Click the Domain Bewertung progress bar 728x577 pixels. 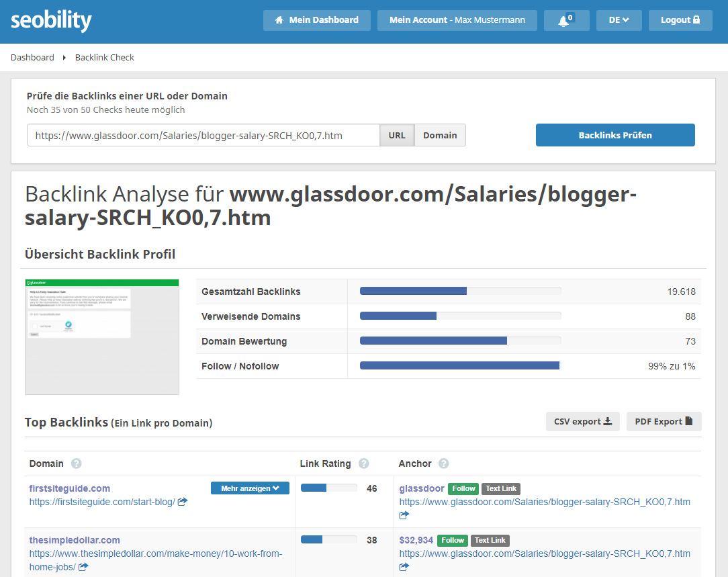[460, 341]
